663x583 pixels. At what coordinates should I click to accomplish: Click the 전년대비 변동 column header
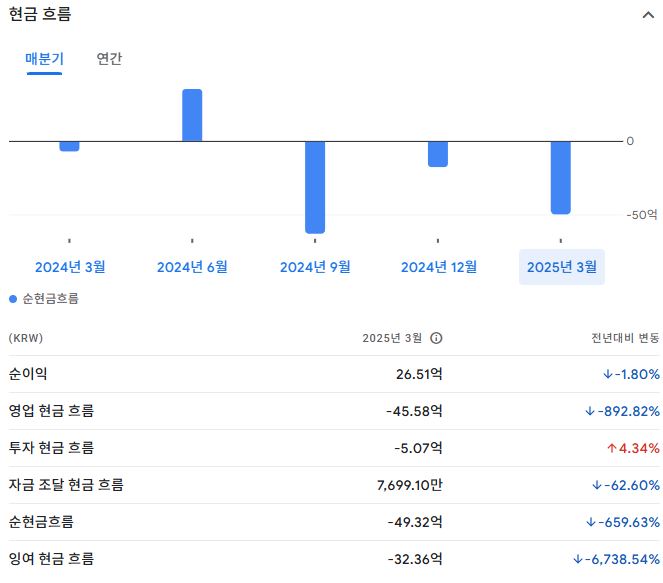tap(625, 338)
